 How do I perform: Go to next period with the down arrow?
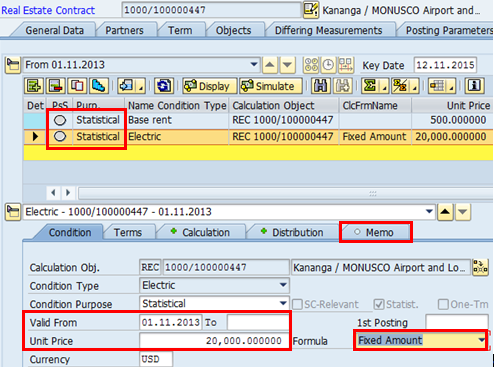point(288,65)
